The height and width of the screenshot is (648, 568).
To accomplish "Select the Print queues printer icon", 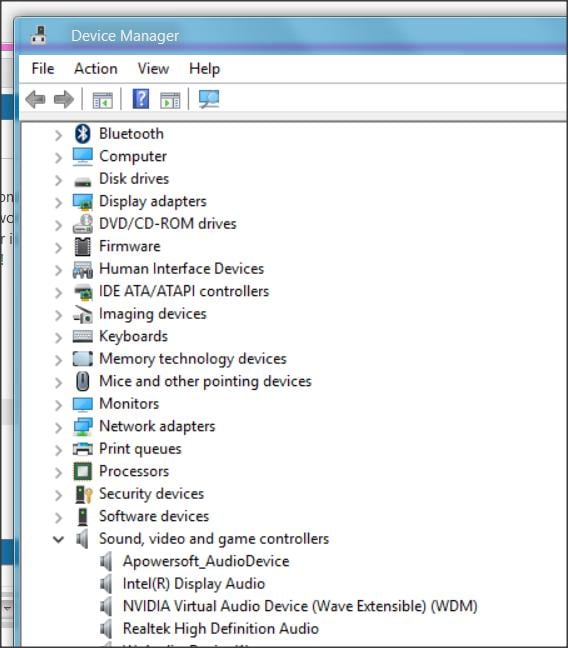I will tap(83, 449).
